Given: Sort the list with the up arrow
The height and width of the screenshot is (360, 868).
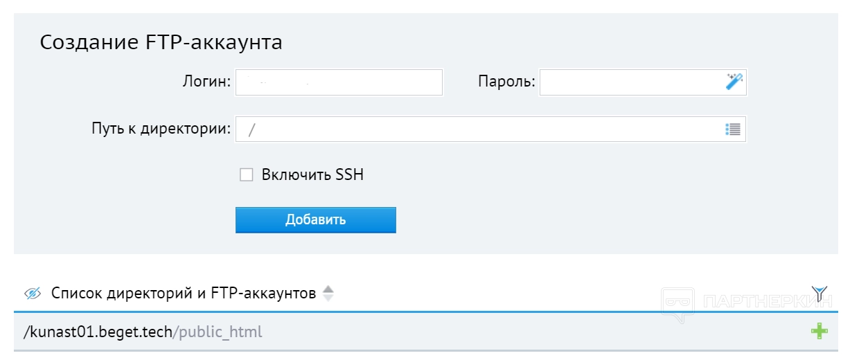Looking at the screenshot, I should tap(328, 289).
